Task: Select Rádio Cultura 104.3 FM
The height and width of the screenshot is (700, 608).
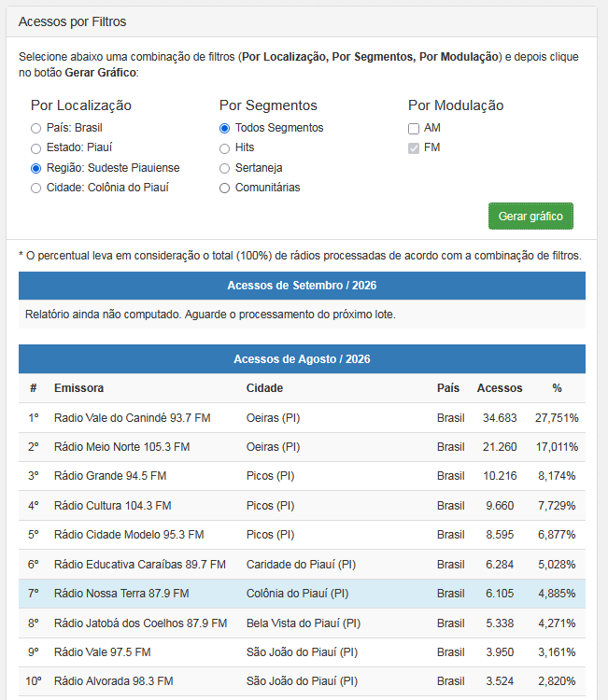Action: pyautogui.click(x=113, y=505)
